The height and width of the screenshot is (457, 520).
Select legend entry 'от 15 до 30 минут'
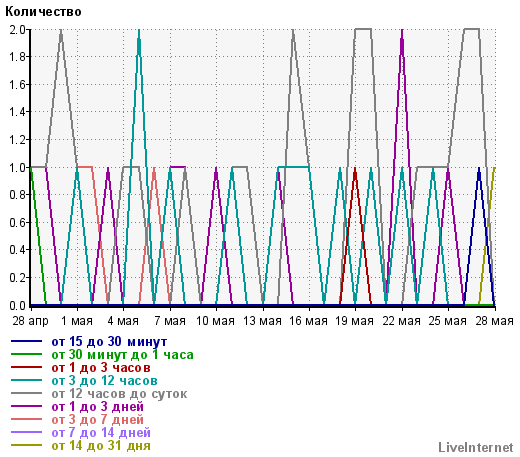109,342
